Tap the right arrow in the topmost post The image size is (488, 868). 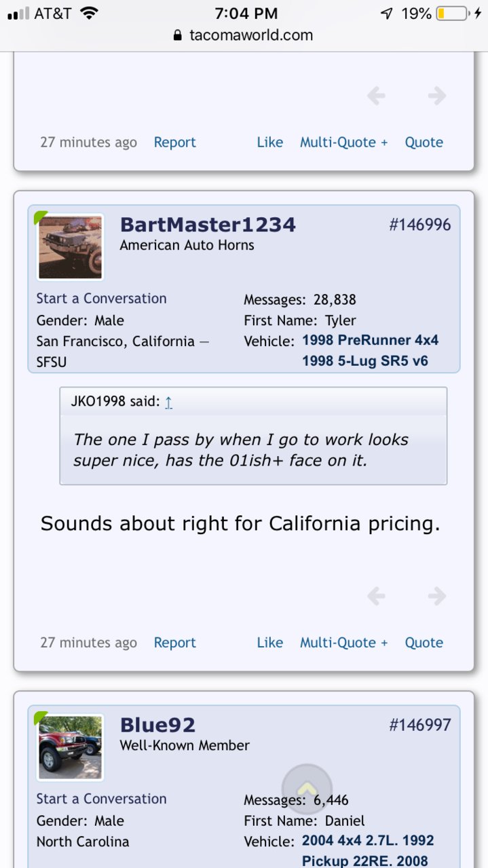(437, 96)
